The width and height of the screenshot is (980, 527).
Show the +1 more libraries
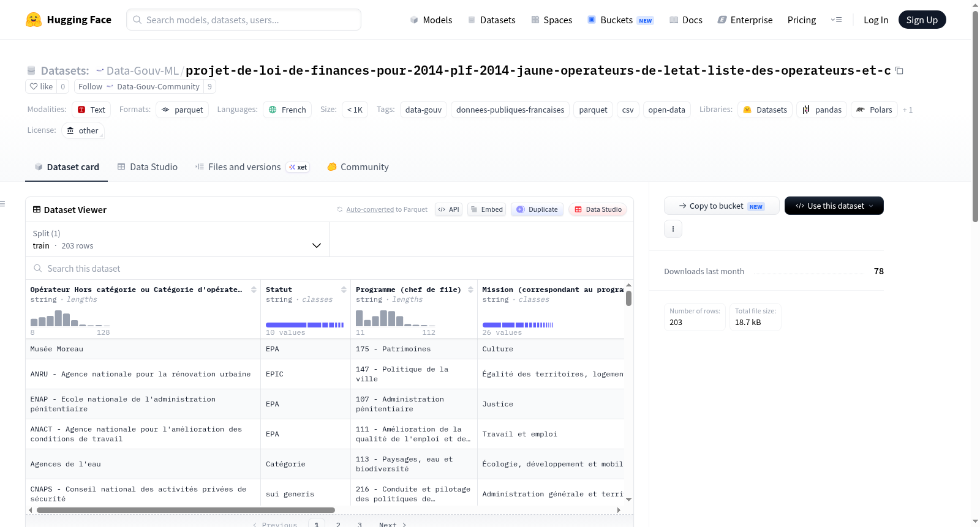908,110
